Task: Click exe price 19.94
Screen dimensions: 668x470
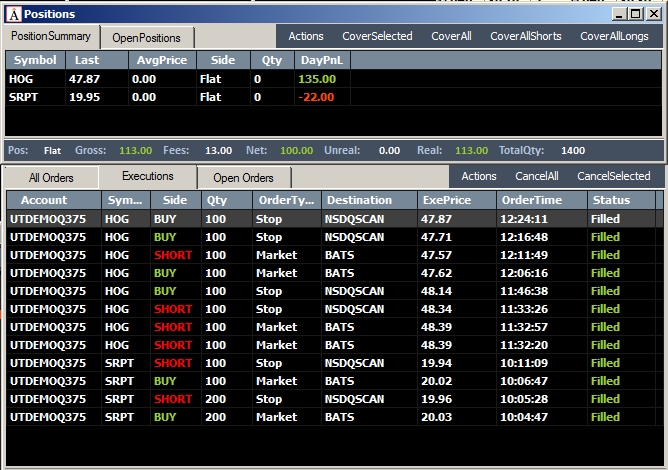Action: [x=436, y=363]
